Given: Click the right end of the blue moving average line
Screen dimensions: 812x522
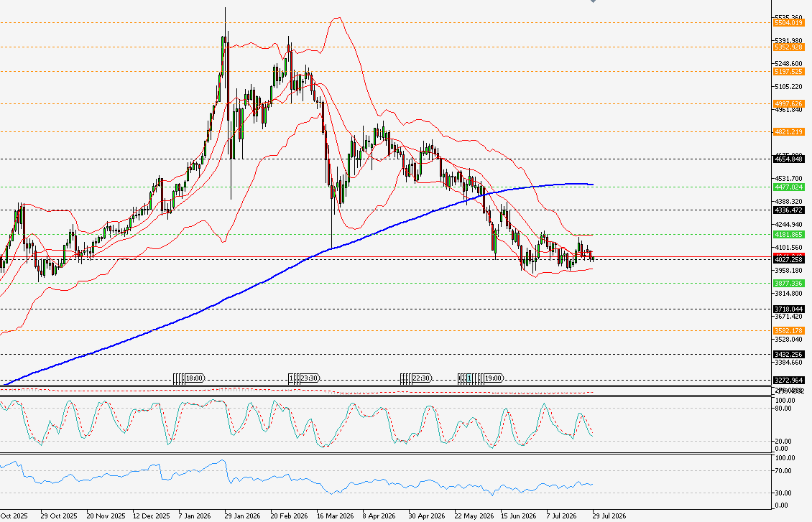Looking at the screenshot, I should (x=592, y=185).
